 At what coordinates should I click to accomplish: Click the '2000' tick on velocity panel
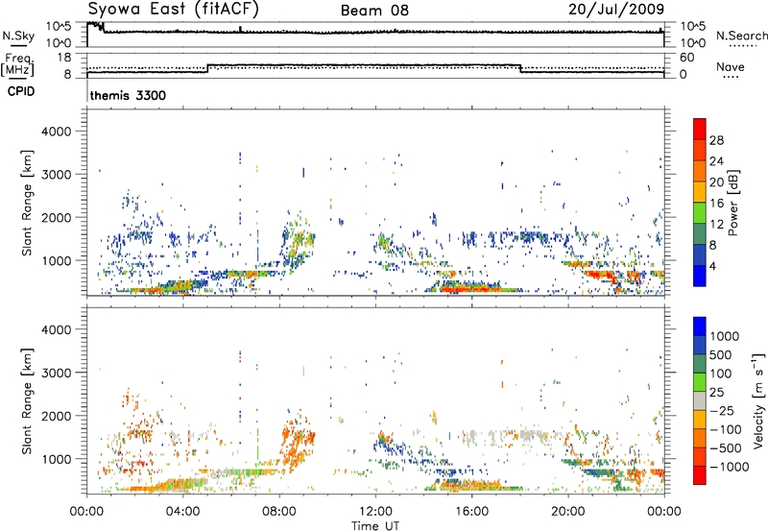pyautogui.click(x=56, y=416)
